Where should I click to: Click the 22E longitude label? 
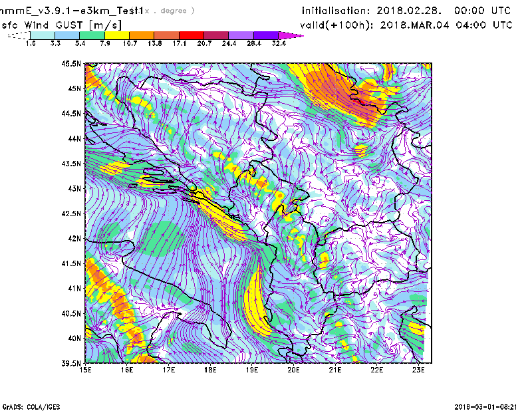point(376,370)
